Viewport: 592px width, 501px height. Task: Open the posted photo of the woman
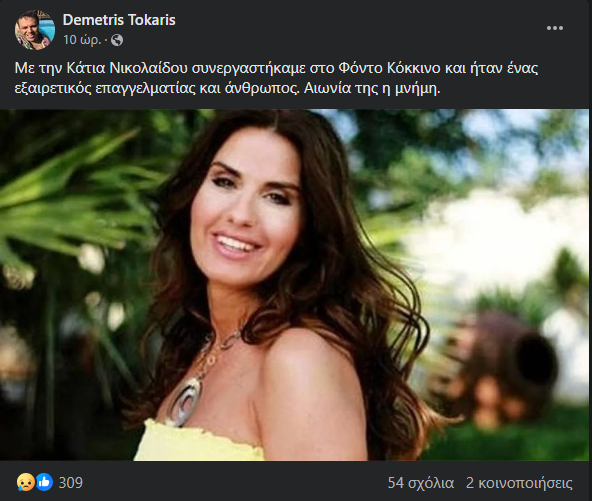point(294,285)
